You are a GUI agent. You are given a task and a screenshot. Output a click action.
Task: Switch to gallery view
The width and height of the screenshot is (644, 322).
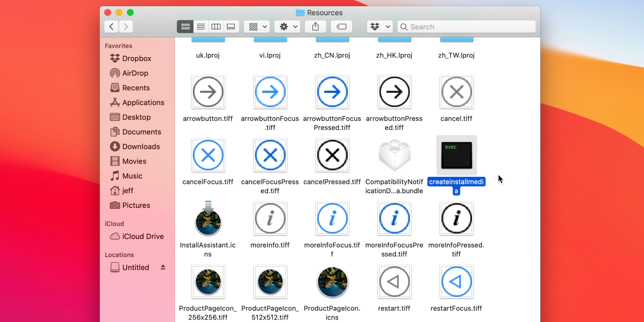(x=231, y=26)
